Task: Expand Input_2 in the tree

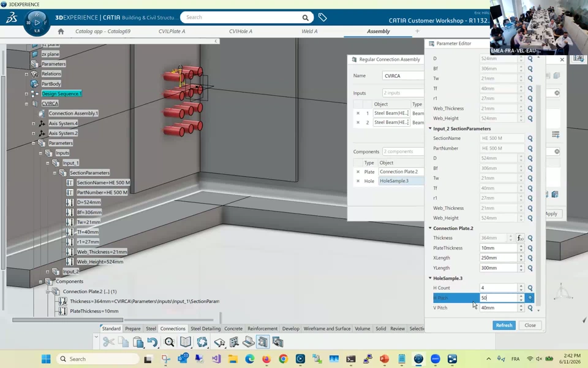Action: click(x=48, y=272)
